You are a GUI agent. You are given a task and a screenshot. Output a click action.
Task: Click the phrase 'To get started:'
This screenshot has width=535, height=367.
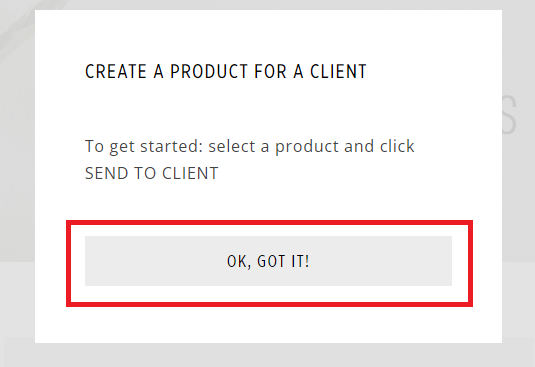tap(144, 147)
